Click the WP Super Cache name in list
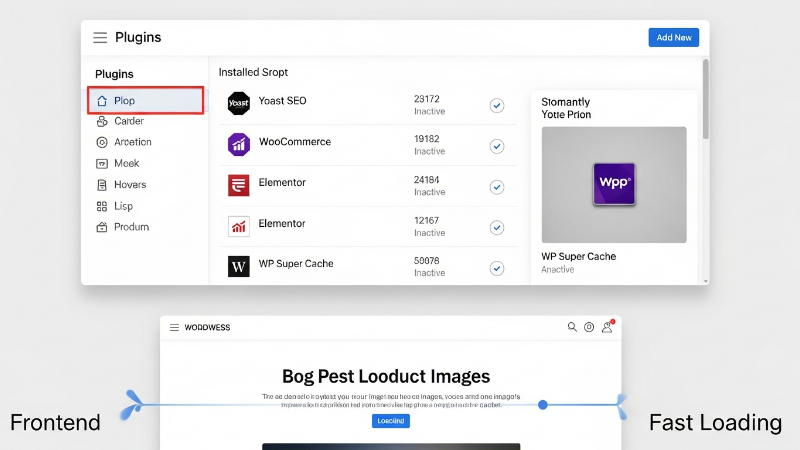Viewport: 800px width, 450px height. tap(296, 263)
